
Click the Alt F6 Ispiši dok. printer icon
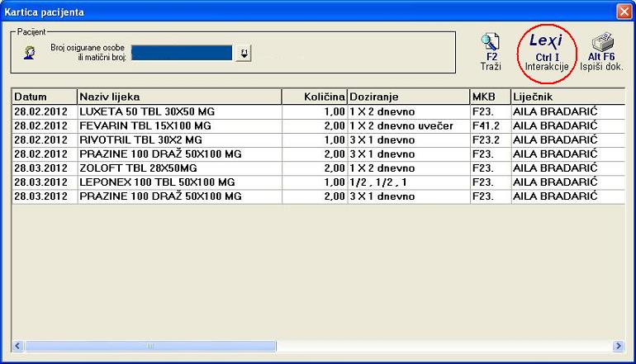coord(601,52)
